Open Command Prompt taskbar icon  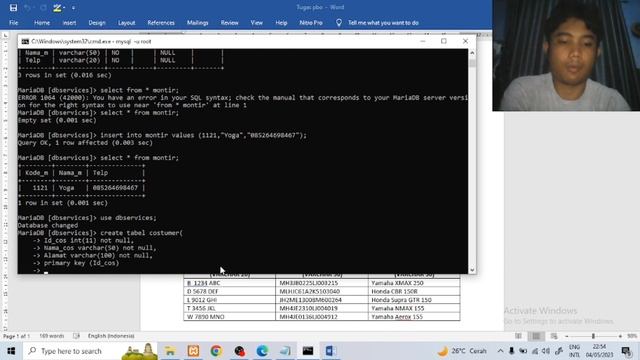(x=308, y=351)
